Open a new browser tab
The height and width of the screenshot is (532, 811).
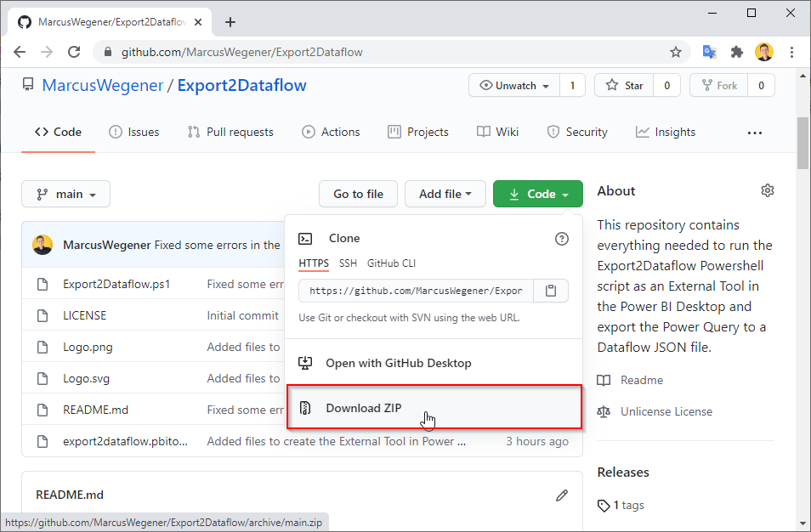[230, 22]
